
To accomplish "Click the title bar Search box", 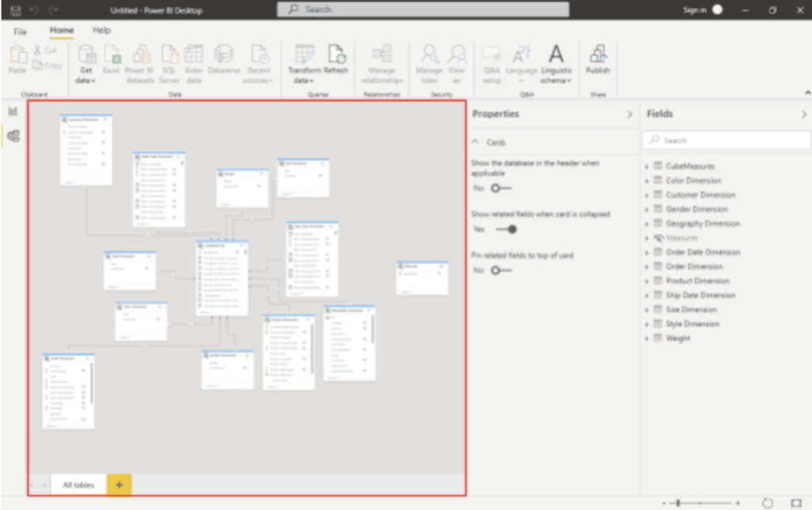I will click(423, 10).
